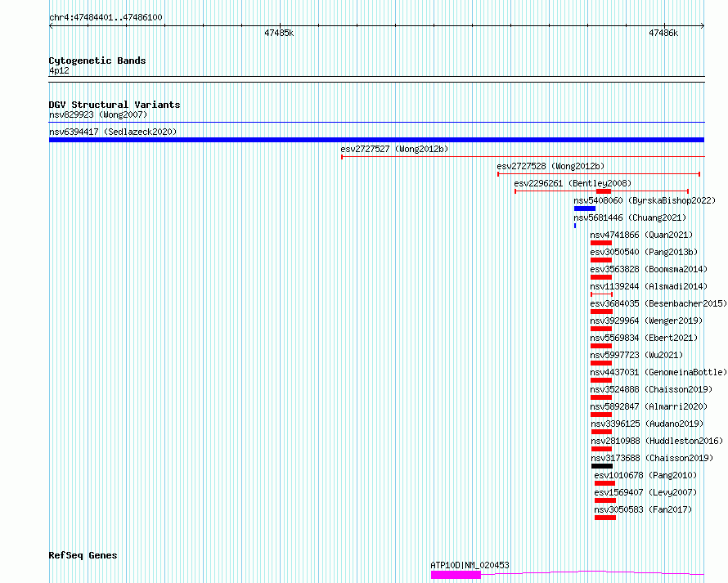Click the Cytogenetic Bands track title
728x583 pixels.
pos(97,61)
